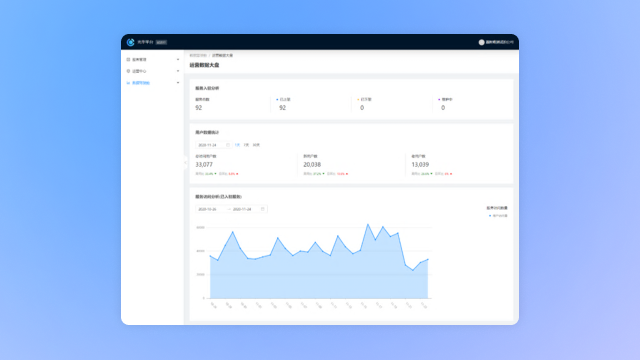Image resolution: width=640 pixels, height=360 pixels.
Task: Click the purple legend dot in service card
Action: [x=439, y=99]
